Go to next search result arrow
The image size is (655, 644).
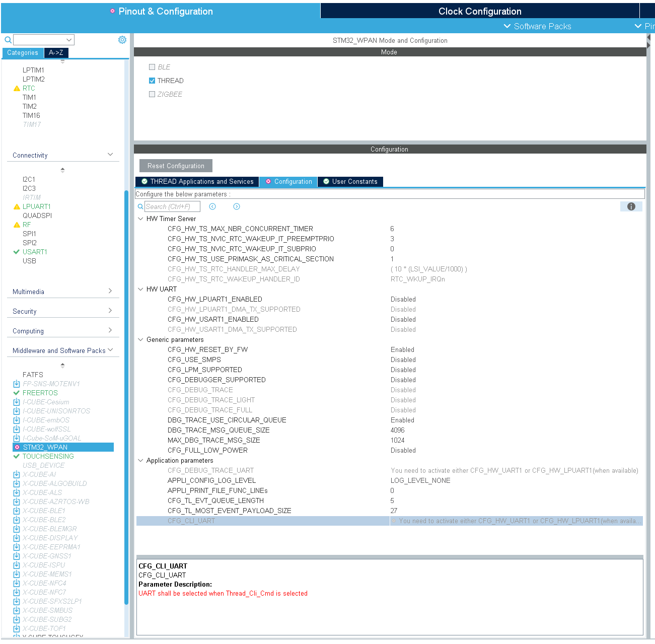[237, 206]
